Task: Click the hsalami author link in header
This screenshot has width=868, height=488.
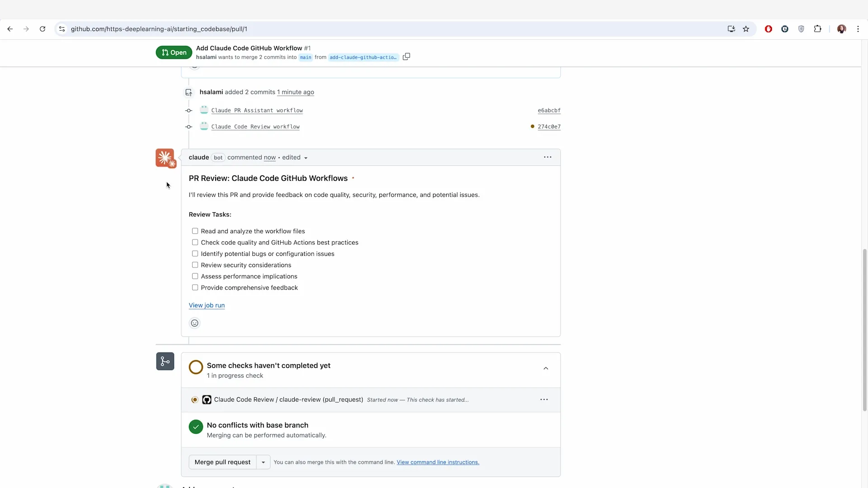Action: [206, 57]
